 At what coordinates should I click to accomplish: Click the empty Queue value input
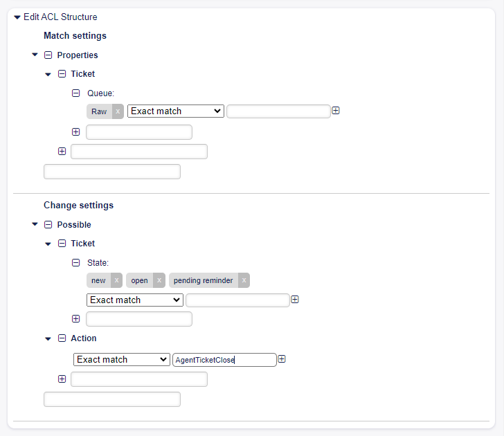click(278, 111)
